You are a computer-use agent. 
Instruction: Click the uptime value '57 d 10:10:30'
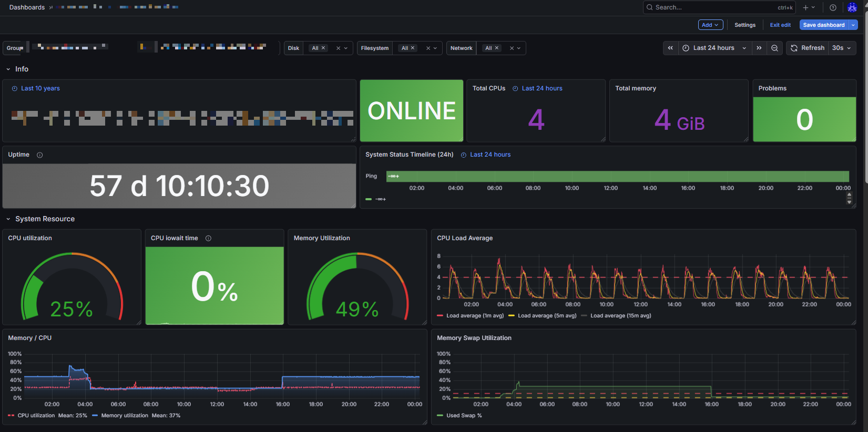point(179,186)
